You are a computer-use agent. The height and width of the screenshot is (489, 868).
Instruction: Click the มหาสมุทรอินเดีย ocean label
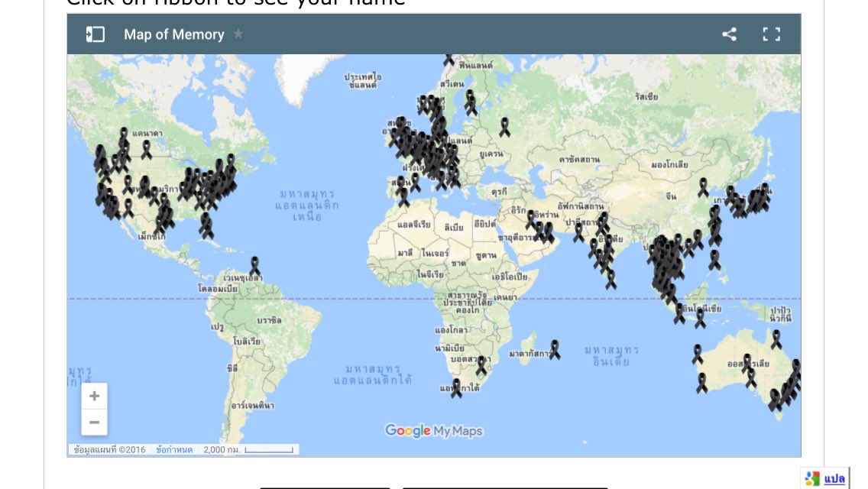pyautogui.click(x=612, y=355)
